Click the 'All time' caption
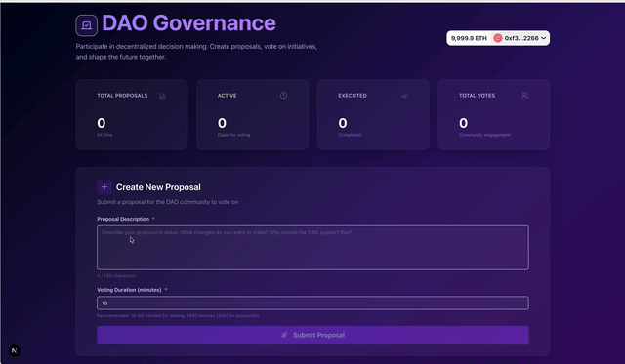 pos(104,135)
